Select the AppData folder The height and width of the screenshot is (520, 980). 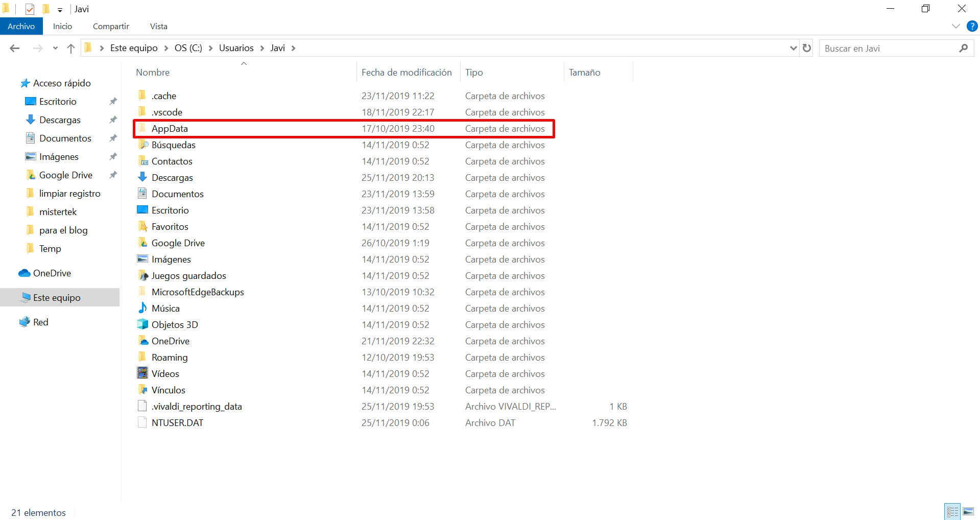[344, 128]
